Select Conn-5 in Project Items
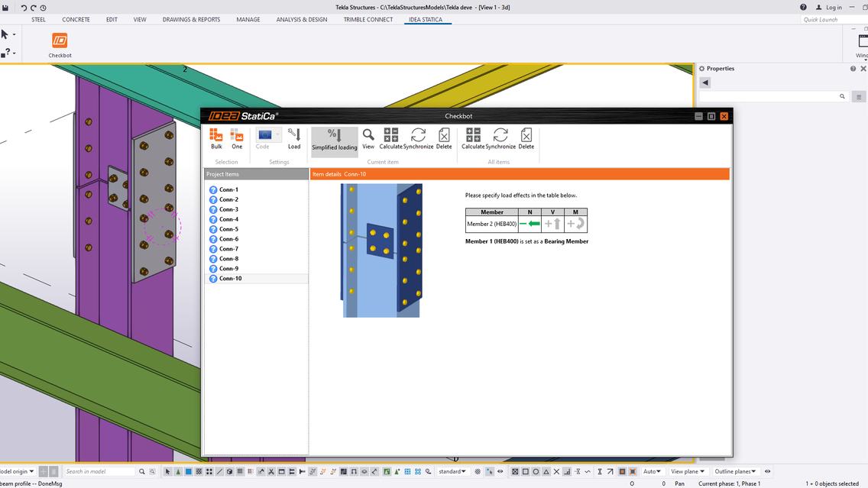Screen dimensions: 868x488 (228, 229)
